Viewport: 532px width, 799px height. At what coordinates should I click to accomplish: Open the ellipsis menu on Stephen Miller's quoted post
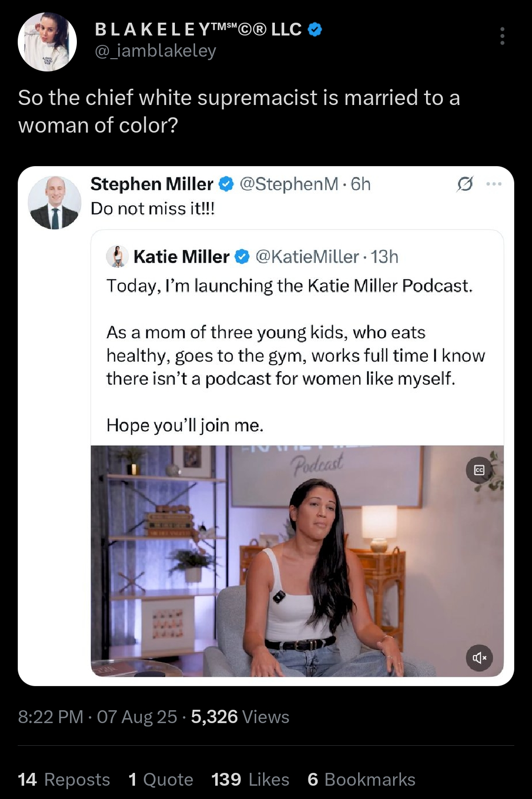pyautogui.click(x=494, y=184)
